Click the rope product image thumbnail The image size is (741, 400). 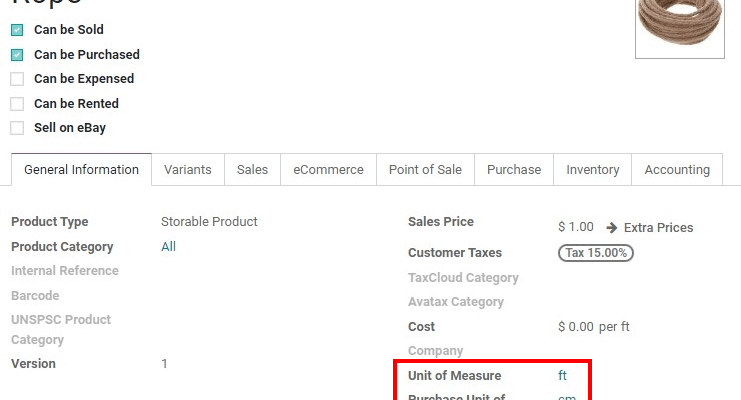682,28
